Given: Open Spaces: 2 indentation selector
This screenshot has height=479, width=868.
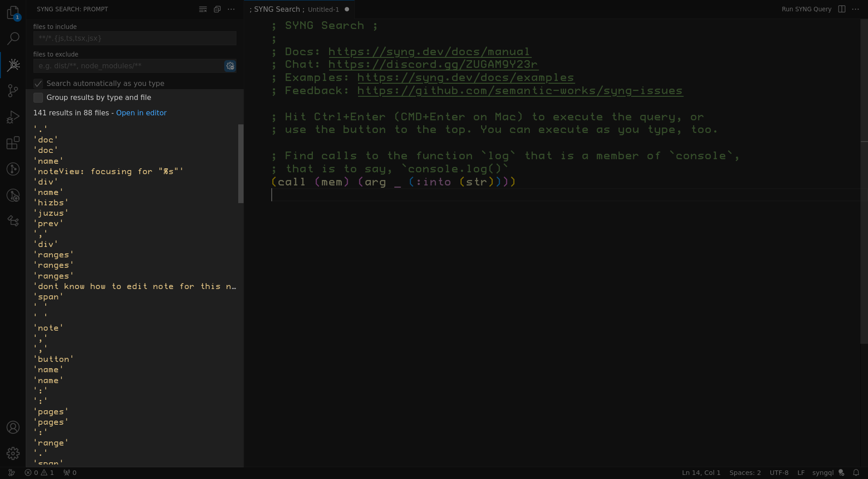Looking at the screenshot, I should [x=745, y=473].
